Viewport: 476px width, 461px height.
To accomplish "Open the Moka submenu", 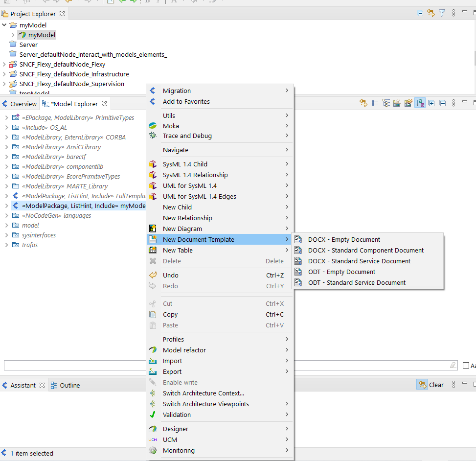I will point(220,126).
